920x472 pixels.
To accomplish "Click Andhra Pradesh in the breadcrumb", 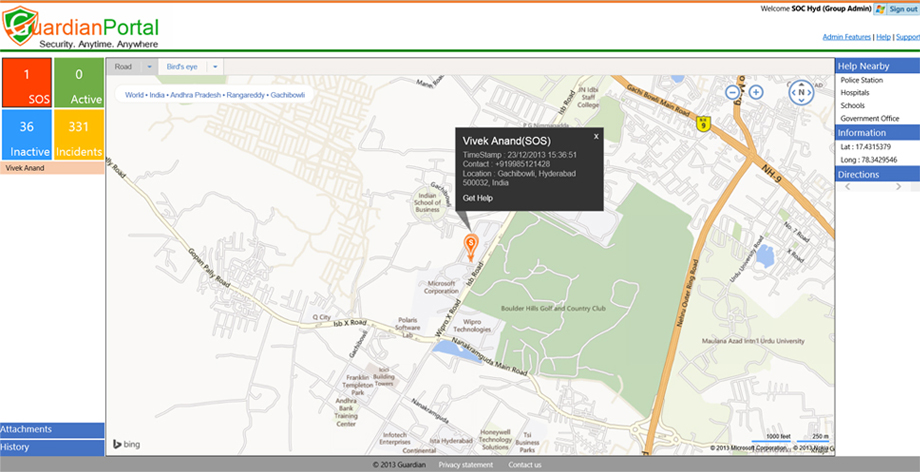I will click(195, 95).
